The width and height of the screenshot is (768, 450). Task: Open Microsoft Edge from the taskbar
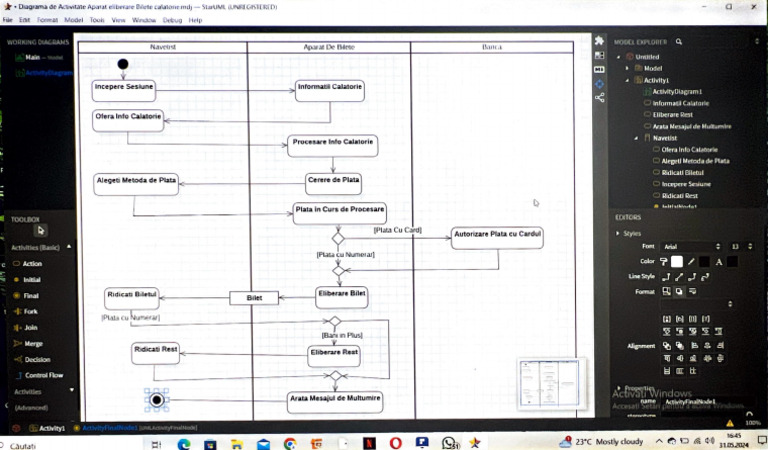[184, 444]
